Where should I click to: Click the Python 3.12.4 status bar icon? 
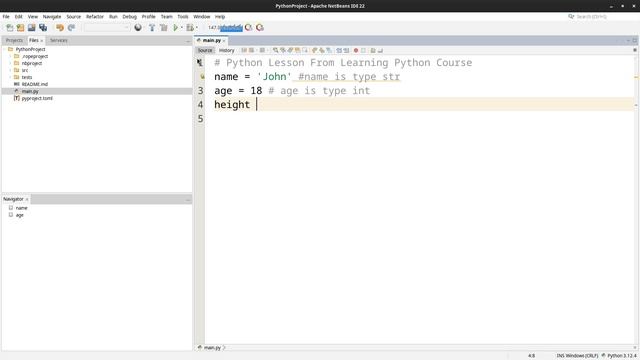[x=603, y=356]
